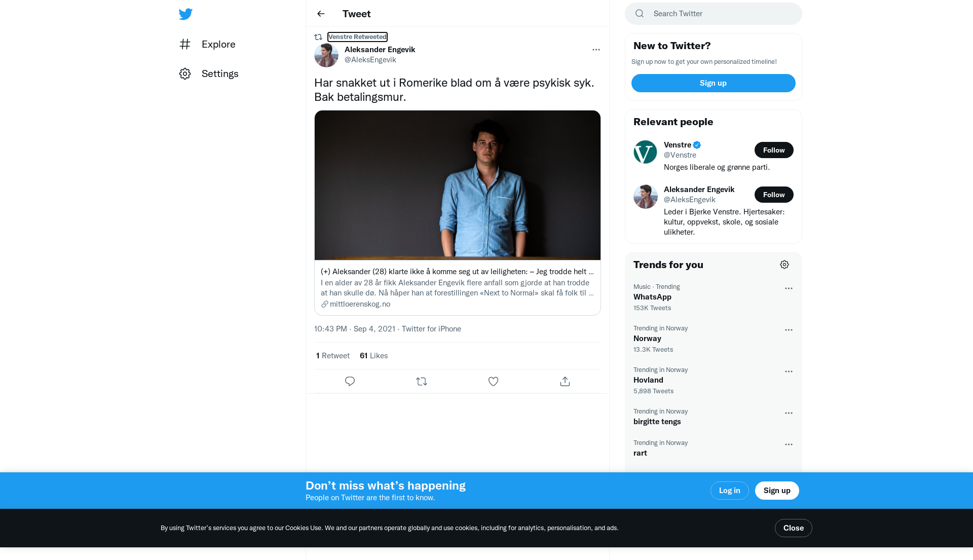Focus the Search Twitter field
Image resolution: width=973 pixels, height=560 pixels.
pos(714,14)
